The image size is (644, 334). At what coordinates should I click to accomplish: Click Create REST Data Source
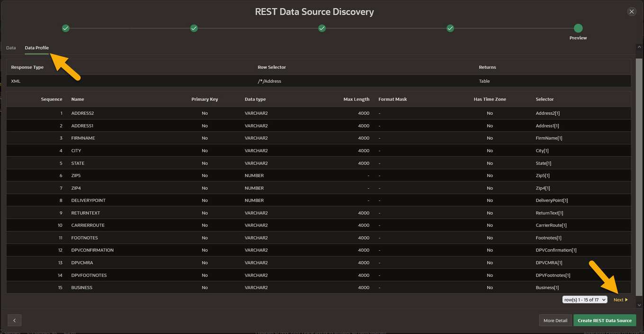605,320
